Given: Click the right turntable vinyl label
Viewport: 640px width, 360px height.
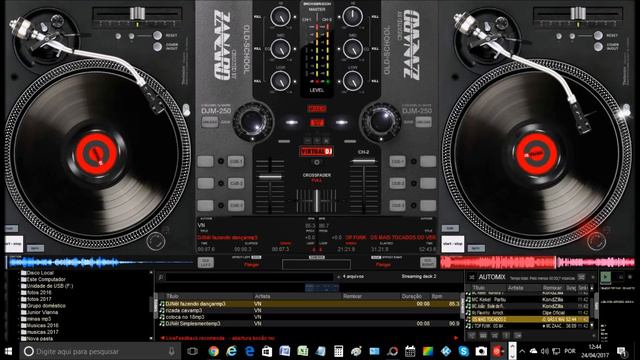Looking at the screenshot, I should click(536, 153).
